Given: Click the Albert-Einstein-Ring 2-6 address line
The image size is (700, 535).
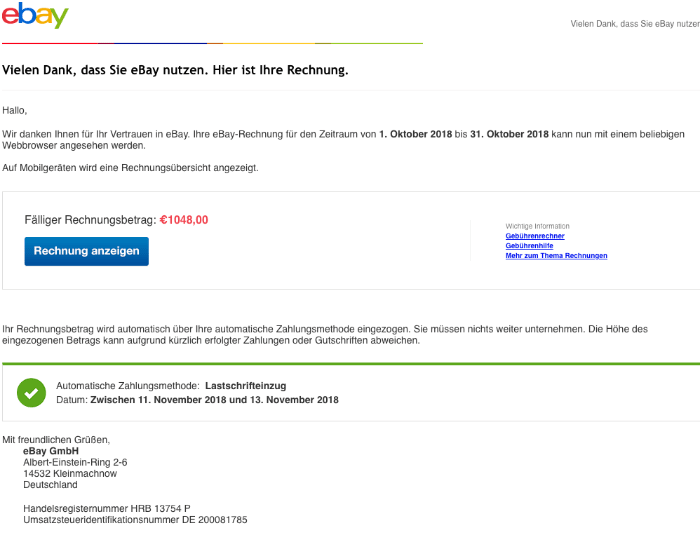Looking at the screenshot, I should tap(75, 462).
